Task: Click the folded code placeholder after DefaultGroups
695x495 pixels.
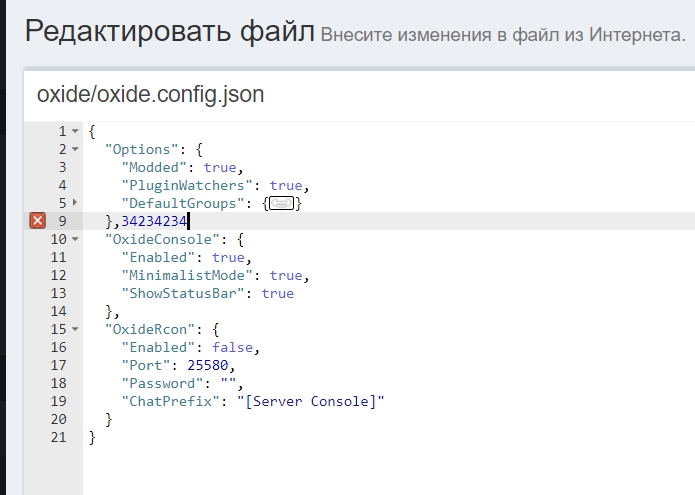Action: click(x=282, y=204)
